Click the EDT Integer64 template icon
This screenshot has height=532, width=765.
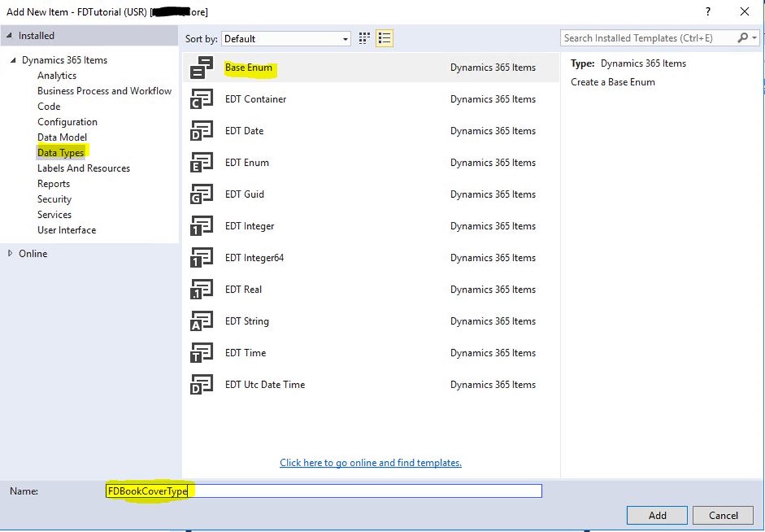click(202, 258)
